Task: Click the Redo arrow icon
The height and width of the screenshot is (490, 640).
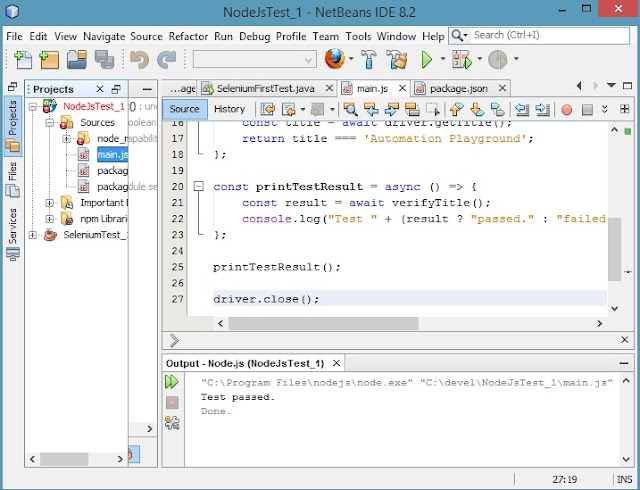Action: (167, 60)
